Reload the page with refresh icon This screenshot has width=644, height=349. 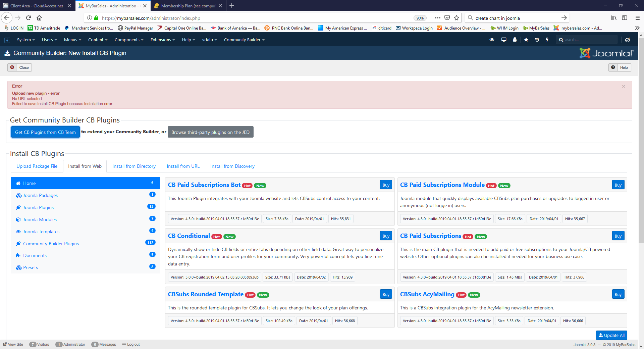click(29, 18)
